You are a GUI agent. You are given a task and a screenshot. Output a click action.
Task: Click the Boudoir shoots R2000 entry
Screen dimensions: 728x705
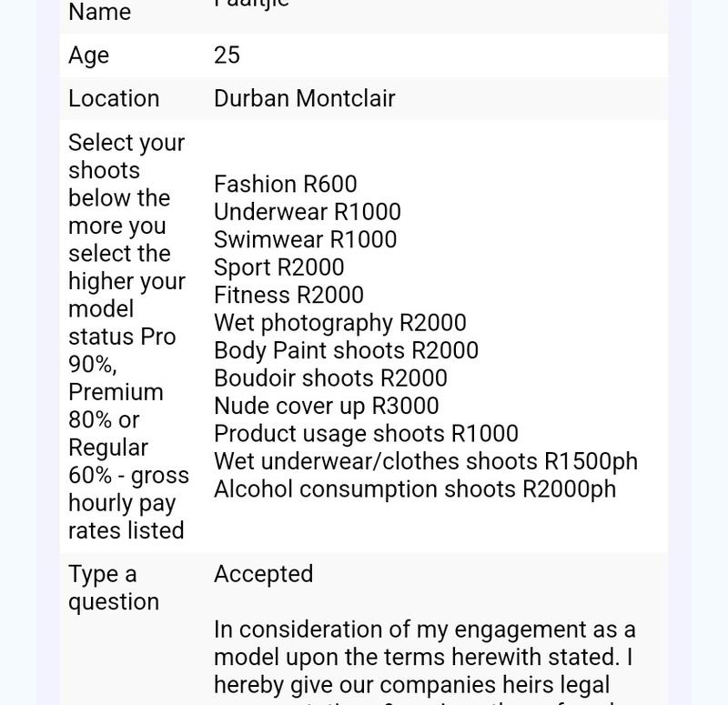click(x=330, y=378)
